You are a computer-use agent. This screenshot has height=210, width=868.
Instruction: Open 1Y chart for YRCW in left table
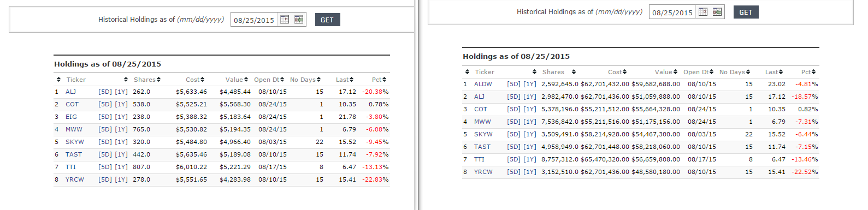click(121, 179)
